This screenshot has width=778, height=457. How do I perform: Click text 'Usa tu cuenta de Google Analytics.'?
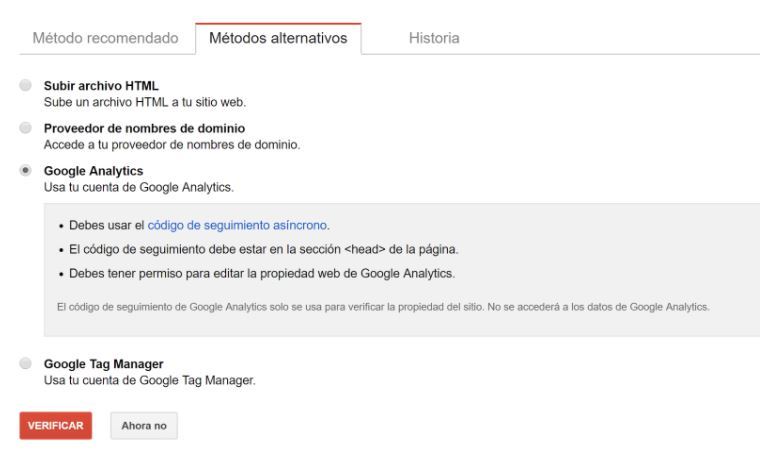click(139, 188)
